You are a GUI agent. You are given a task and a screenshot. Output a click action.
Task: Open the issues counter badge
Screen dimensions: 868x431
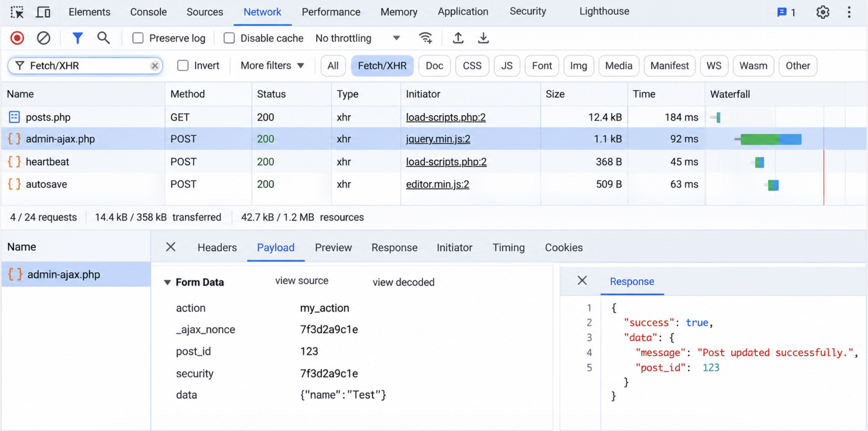point(786,12)
